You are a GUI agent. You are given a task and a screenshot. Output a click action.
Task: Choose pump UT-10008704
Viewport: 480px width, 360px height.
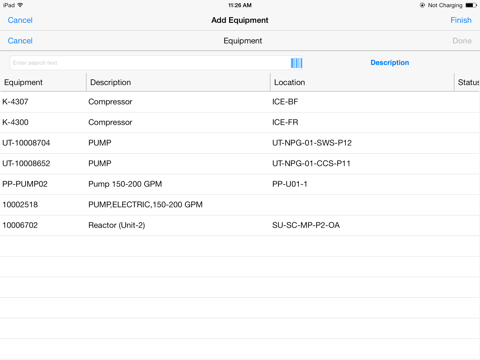(x=240, y=143)
